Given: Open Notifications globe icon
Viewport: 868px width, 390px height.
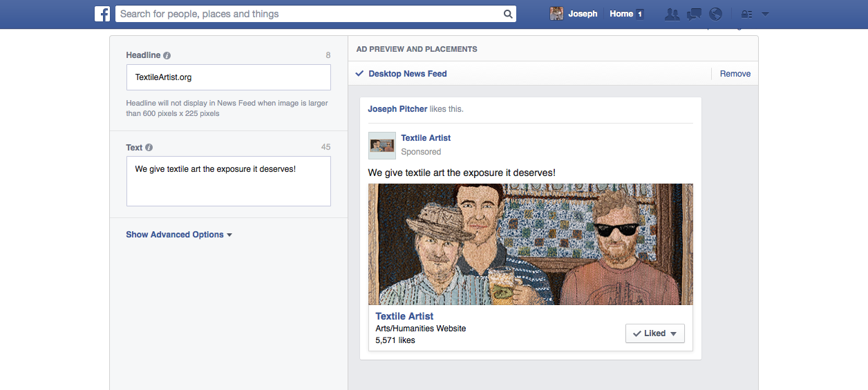Looking at the screenshot, I should [716, 14].
